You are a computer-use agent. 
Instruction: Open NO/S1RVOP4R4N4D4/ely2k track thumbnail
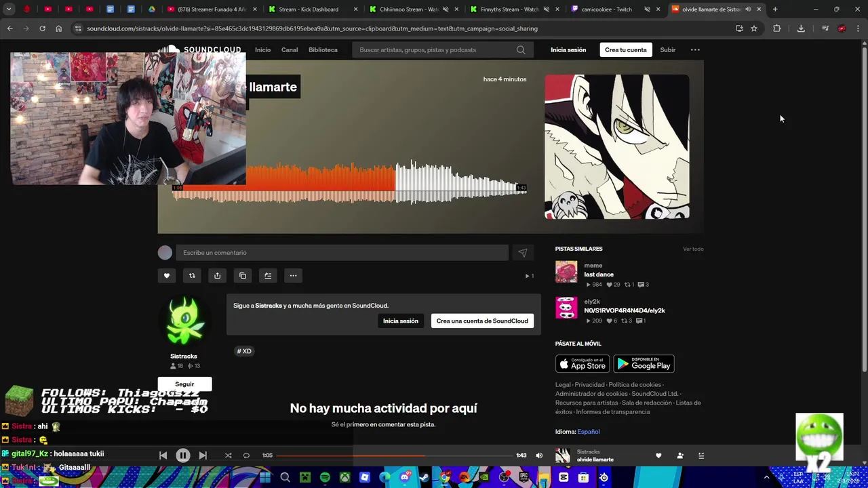point(566,308)
